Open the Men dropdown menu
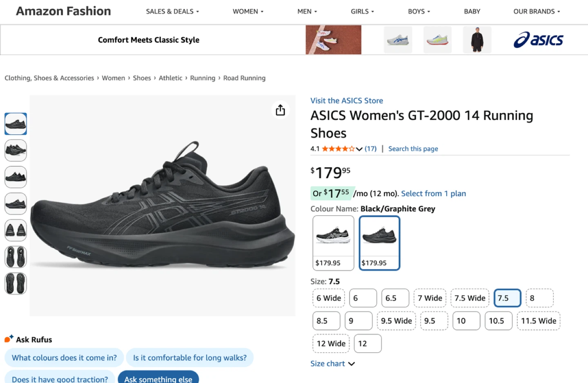 307,11
